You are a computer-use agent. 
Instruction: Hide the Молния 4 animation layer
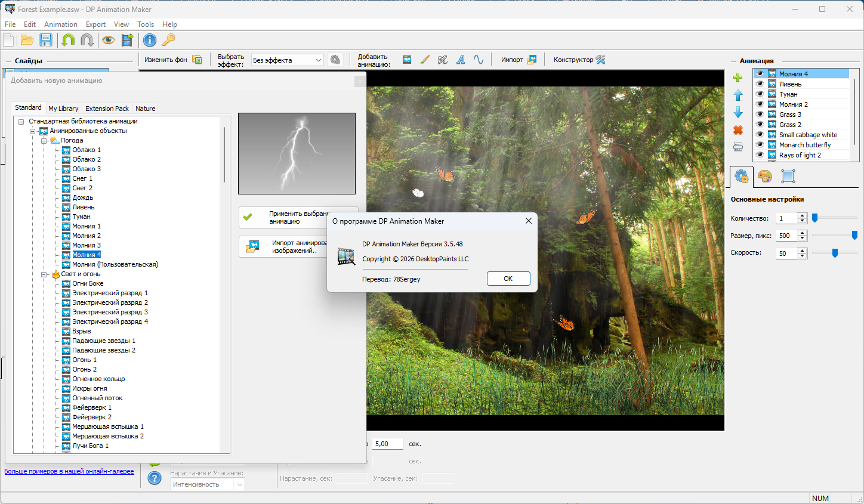[x=760, y=74]
